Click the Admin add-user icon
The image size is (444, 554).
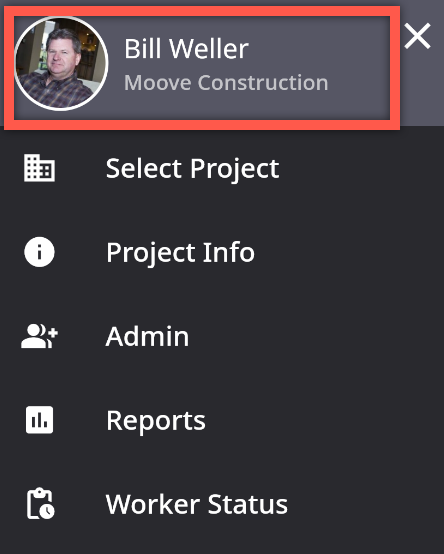click(x=39, y=336)
